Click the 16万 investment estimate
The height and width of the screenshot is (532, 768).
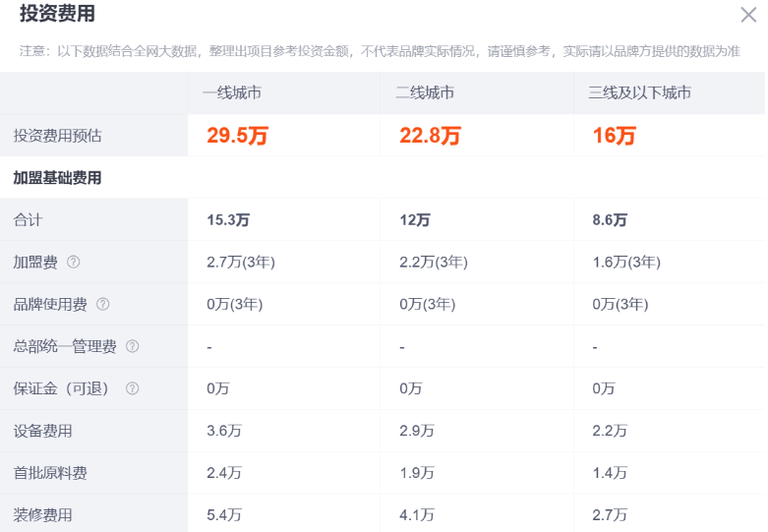pyautogui.click(x=615, y=136)
